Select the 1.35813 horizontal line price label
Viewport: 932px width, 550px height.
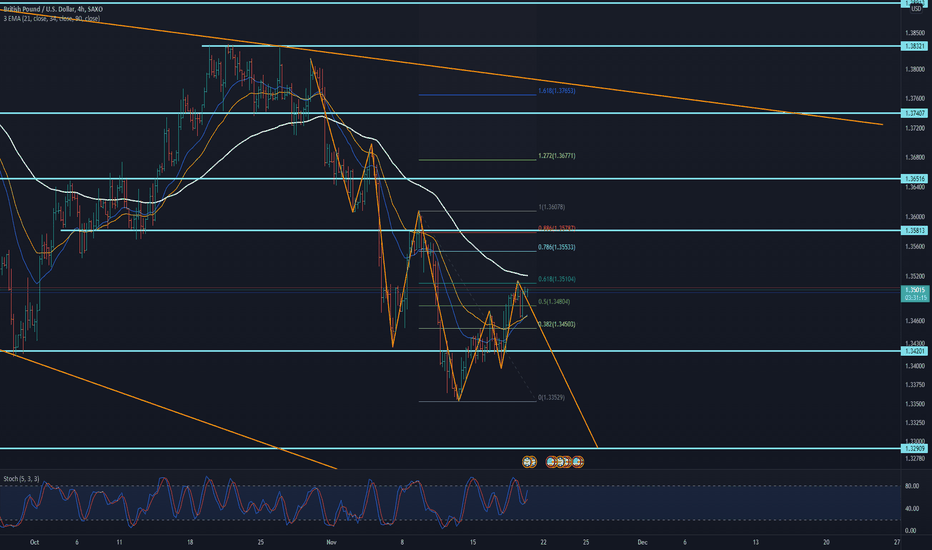point(915,230)
